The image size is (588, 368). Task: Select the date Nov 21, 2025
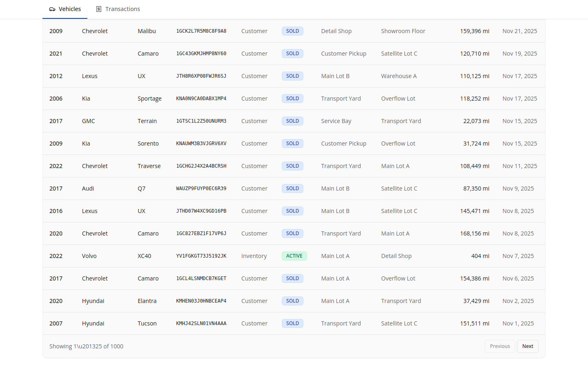coord(520,31)
